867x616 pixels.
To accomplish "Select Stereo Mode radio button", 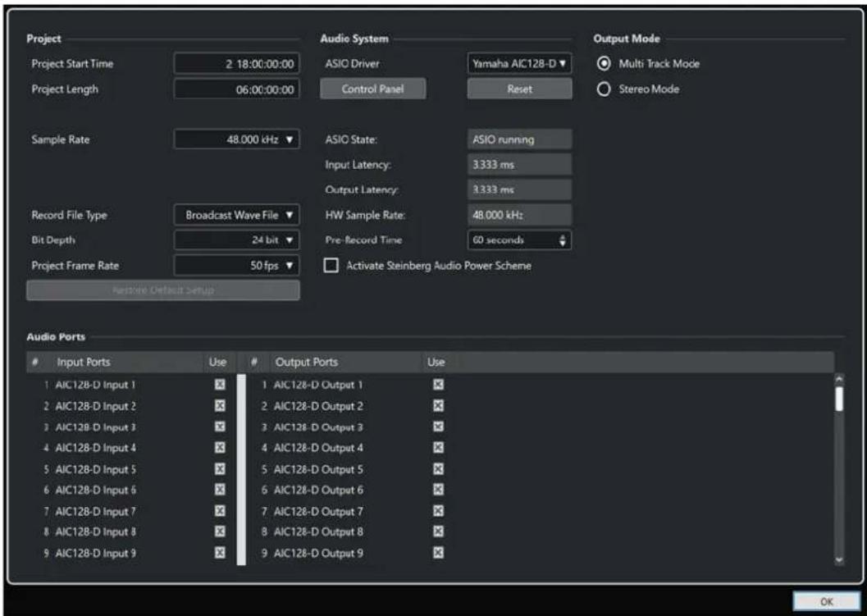I will click(x=604, y=89).
